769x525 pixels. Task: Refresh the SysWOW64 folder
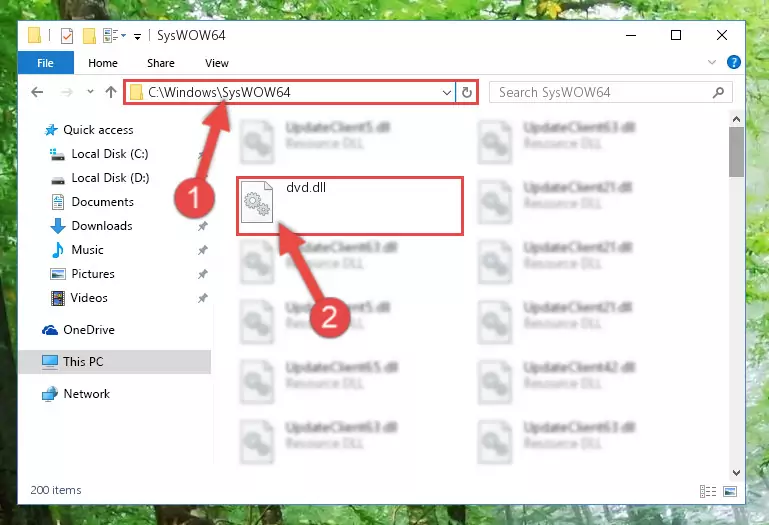[467, 92]
